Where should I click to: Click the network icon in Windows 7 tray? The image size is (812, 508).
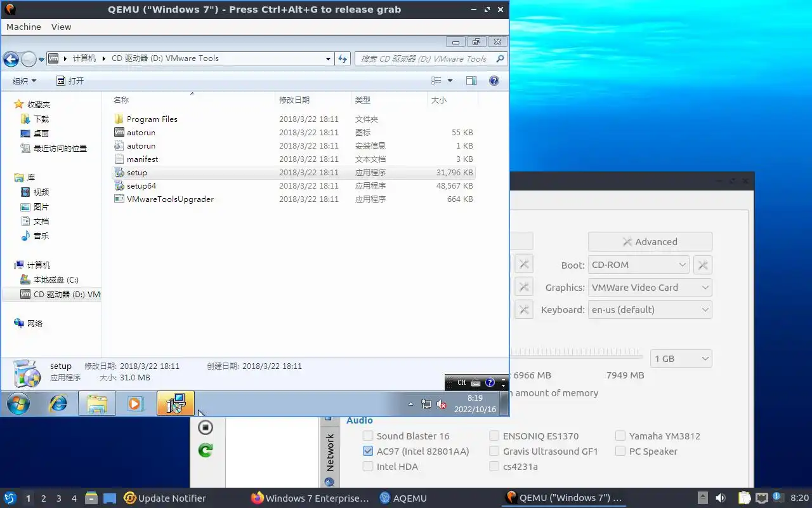click(426, 404)
